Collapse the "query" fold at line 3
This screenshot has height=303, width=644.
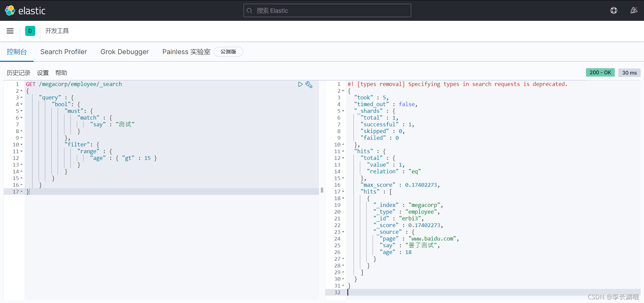tap(21, 98)
